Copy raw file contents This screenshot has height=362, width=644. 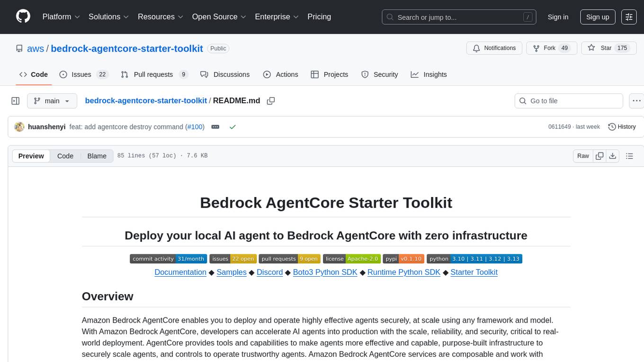pyautogui.click(x=600, y=156)
